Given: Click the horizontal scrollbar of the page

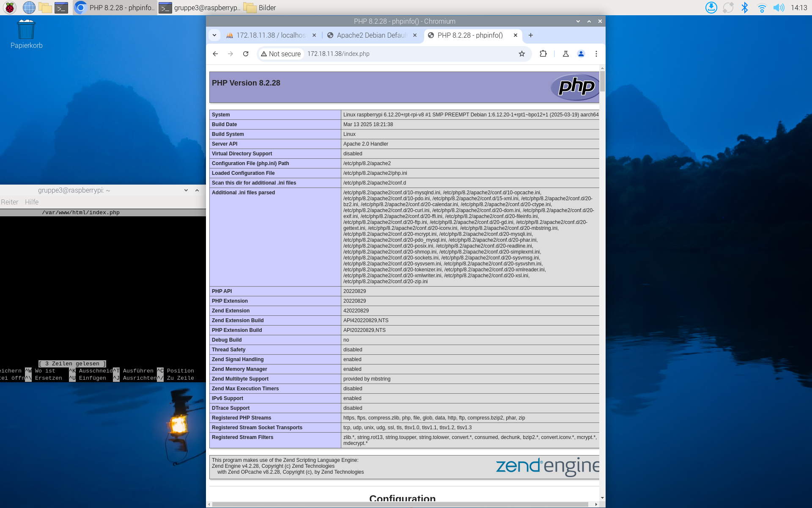Looking at the screenshot, I should (x=400, y=504).
